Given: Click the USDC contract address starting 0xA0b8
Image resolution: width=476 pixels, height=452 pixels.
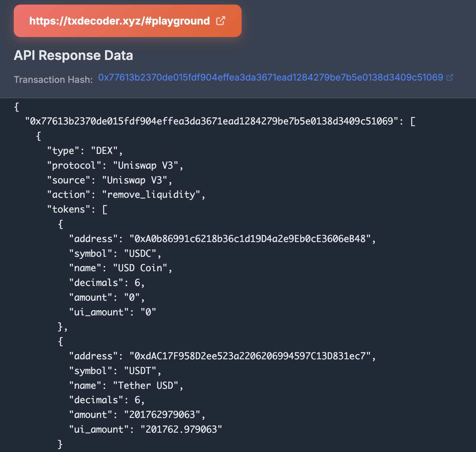Looking at the screenshot, I should 250,239.
